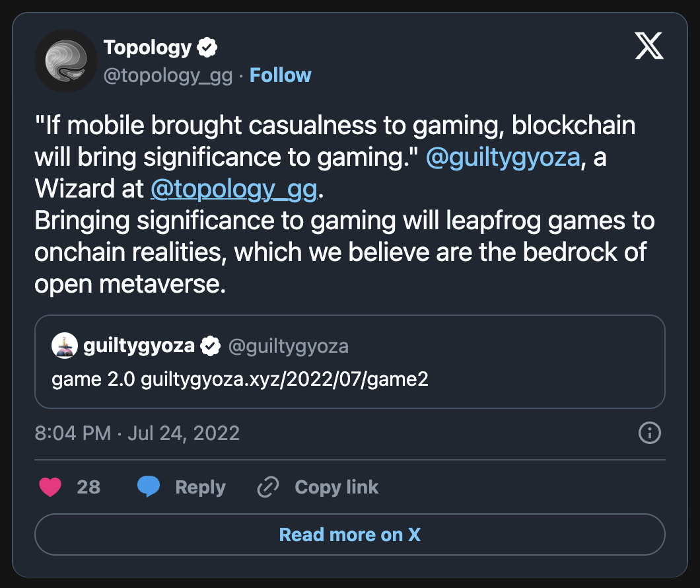Screen dimensions: 700x588
Task: Click the 28 likes count
Action: pyautogui.click(x=88, y=488)
